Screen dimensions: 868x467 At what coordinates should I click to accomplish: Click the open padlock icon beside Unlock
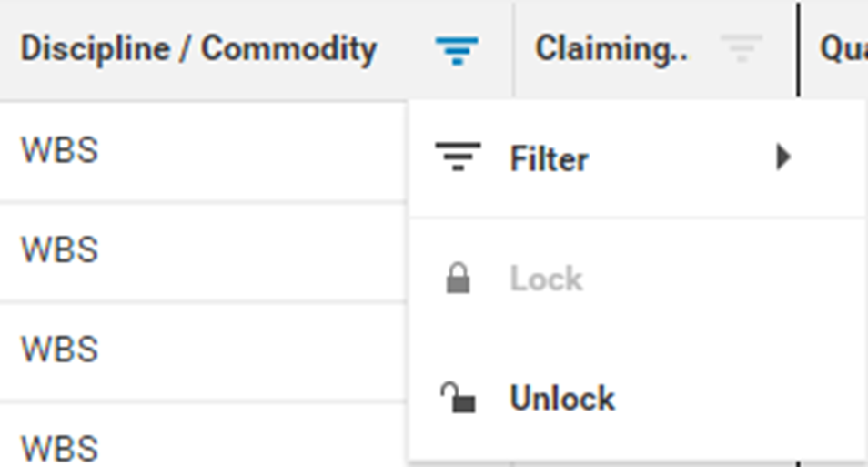[x=458, y=399]
